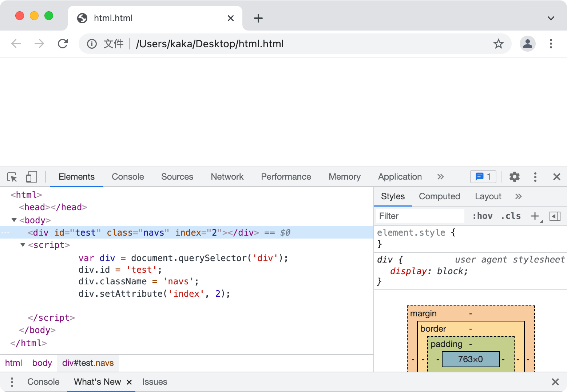567x392 pixels.
Task: Open the Chrome profile avatar
Action: click(527, 44)
